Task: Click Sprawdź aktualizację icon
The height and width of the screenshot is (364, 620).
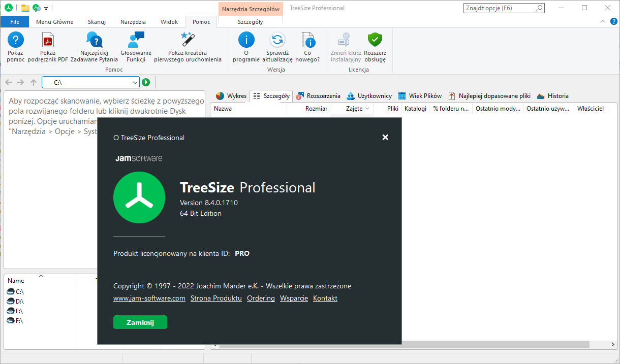Action: pyautogui.click(x=277, y=40)
